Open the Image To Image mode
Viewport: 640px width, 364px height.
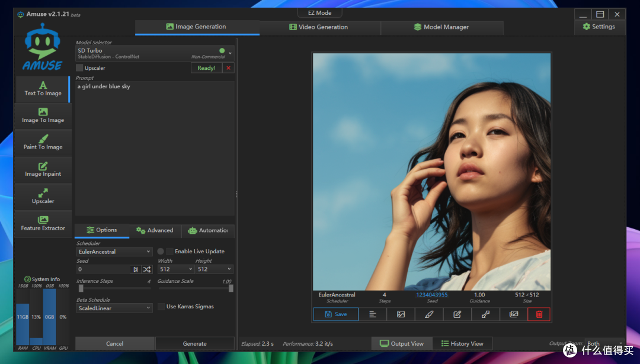point(43,115)
